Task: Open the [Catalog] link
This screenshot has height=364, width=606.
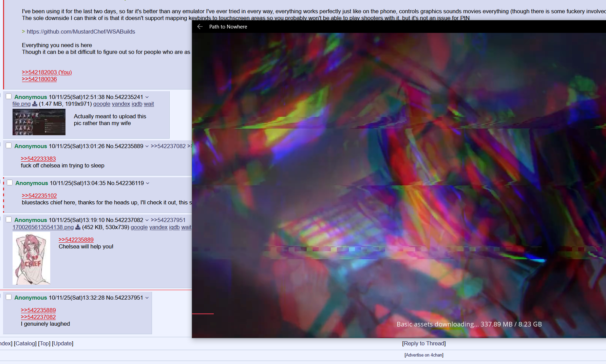Action: (x=25, y=343)
